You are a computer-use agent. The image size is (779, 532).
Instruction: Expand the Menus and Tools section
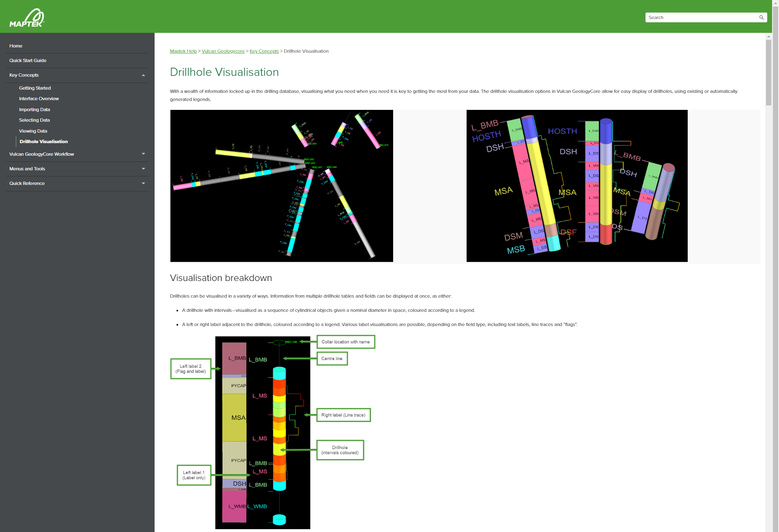tap(143, 169)
